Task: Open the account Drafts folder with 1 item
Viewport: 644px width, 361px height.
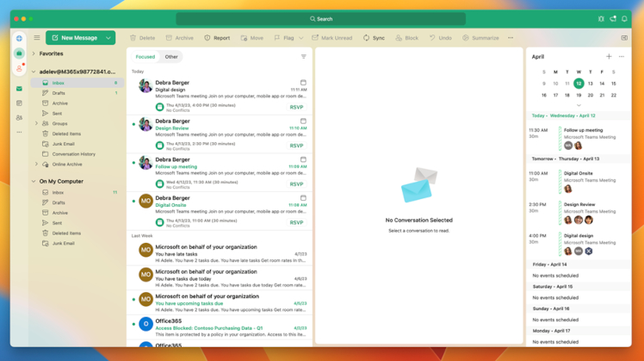Action: coord(77,93)
